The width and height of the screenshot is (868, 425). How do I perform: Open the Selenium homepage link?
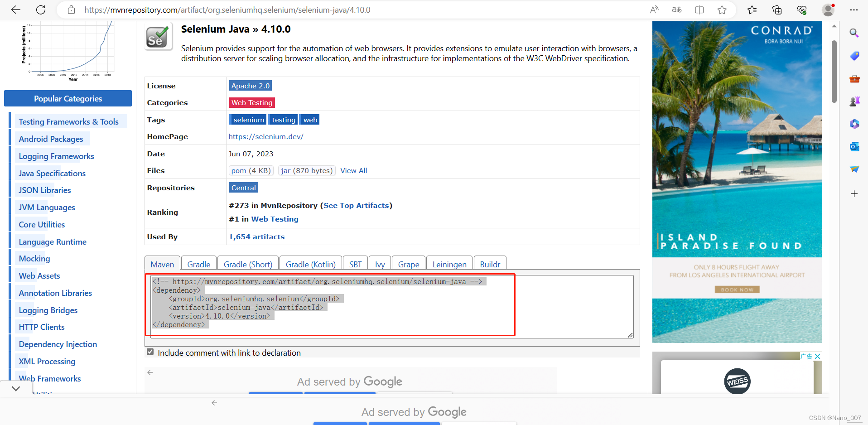coord(266,136)
